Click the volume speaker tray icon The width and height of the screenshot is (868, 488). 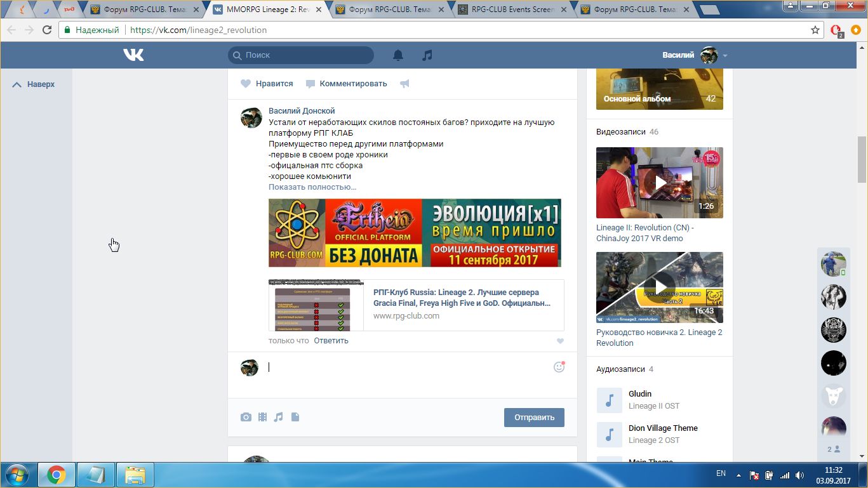tap(800, 475)
